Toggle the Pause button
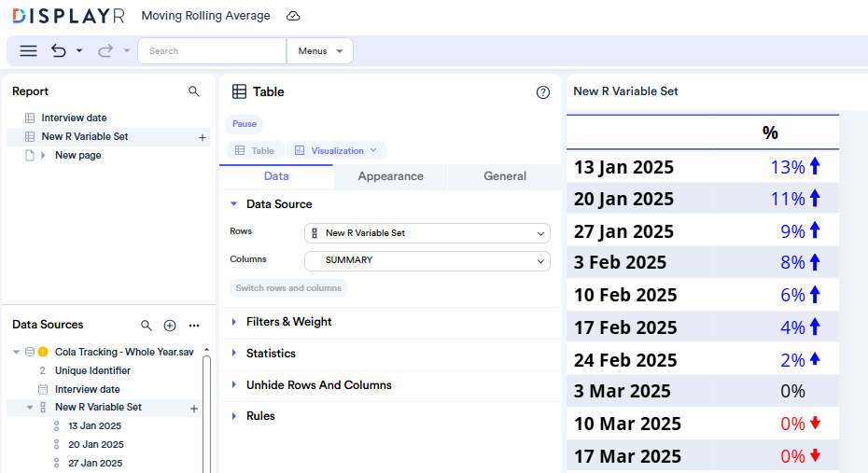868x473 pixels. (245, 124)
